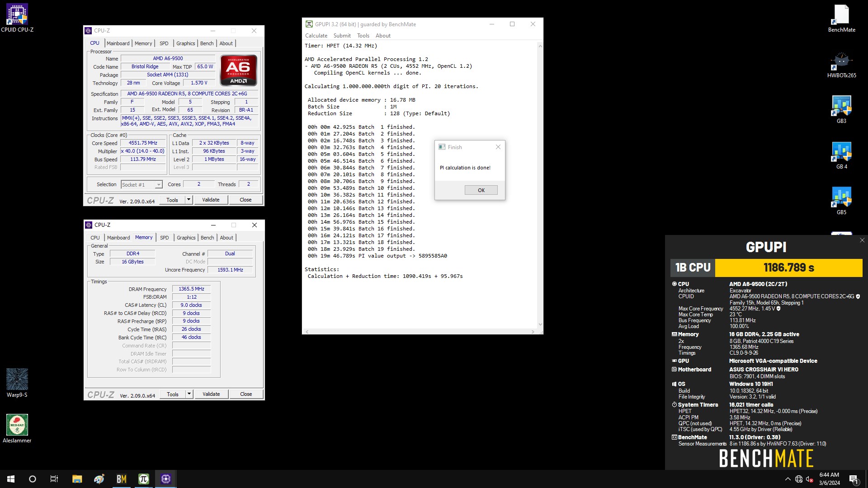Open Socket #1 selection dropdown
Image resolution: width=868 pixels, height=488 pixels.
pos(142,184)
